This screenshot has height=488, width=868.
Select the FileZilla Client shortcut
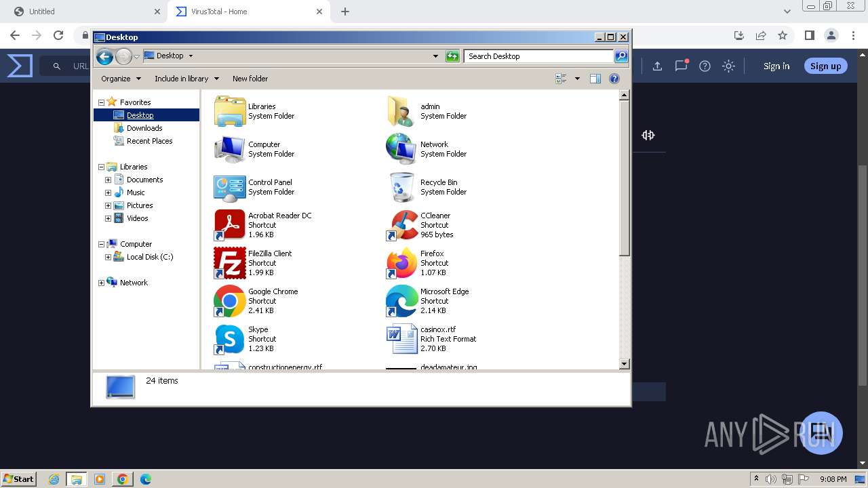click(x=230, y=263)
